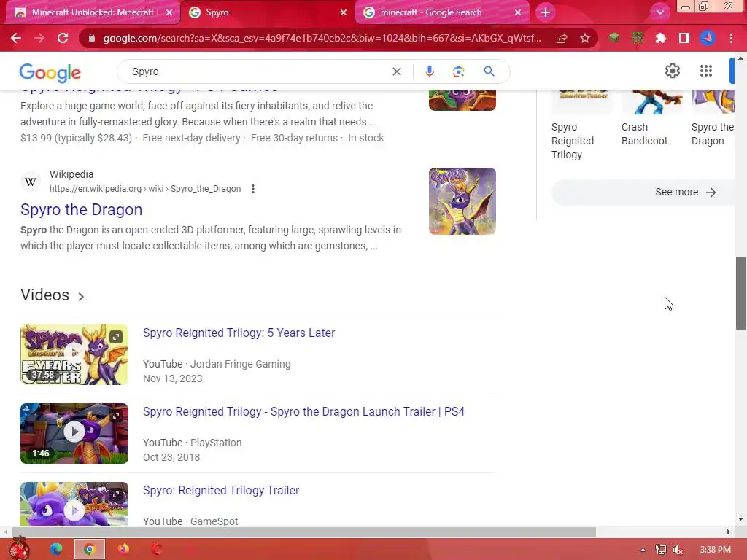The image size is (747, 560).
Task: Open the Extensions puzzle icon
Action: [x=660, y=38]
